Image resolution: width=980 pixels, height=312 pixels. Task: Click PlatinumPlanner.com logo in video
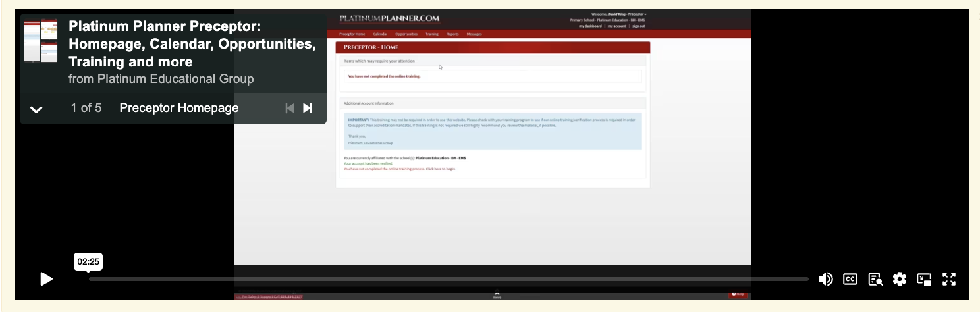pos(389,18)
